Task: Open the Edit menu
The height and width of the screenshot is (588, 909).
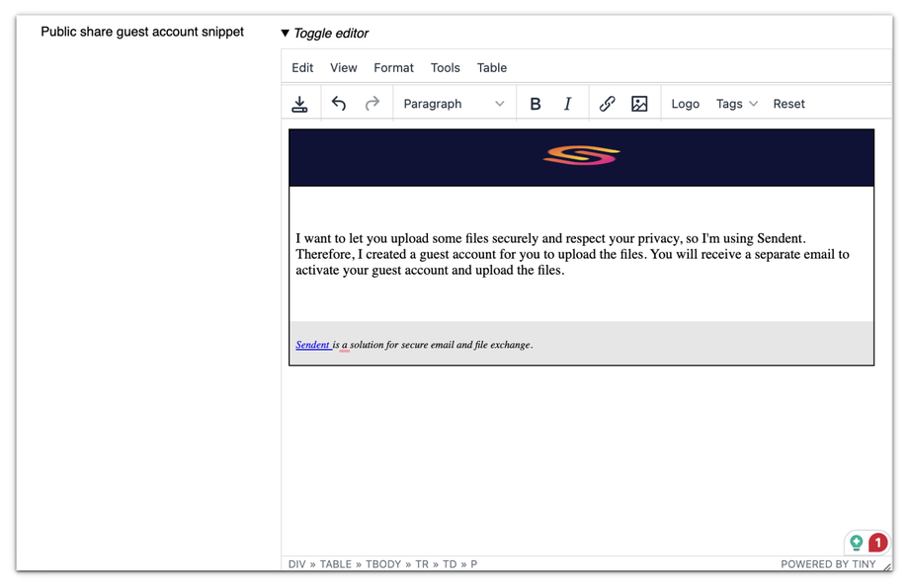Action: 302,68
